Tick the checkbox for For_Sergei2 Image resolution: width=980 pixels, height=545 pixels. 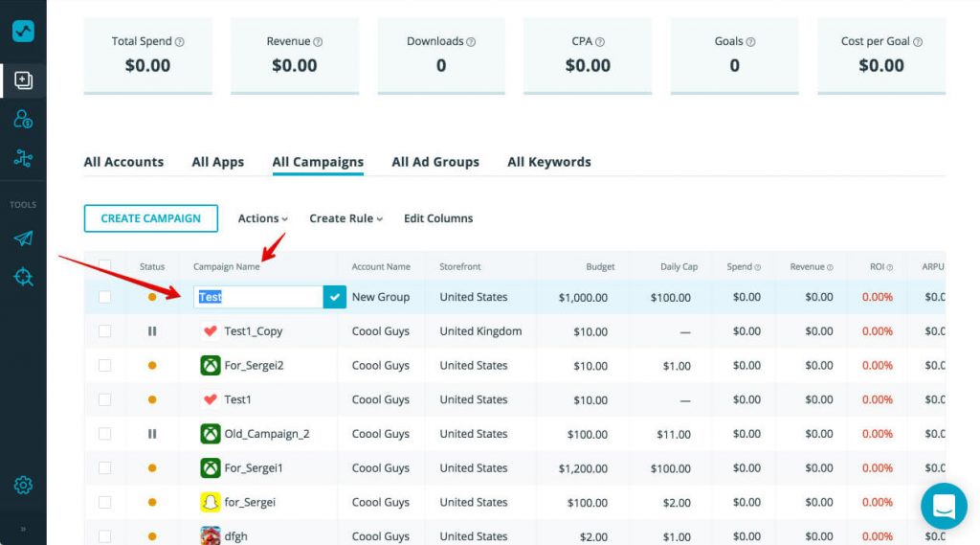point(104,366)
